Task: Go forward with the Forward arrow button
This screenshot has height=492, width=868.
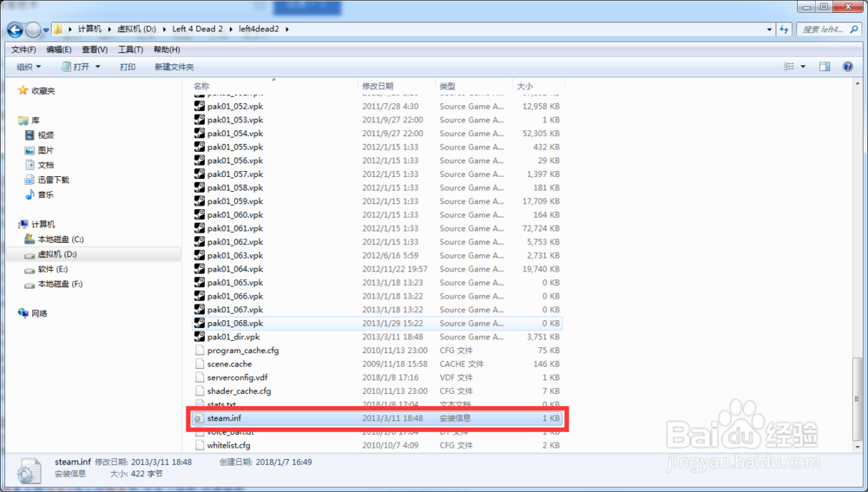Action: pyautogui.click(x=33, y=30)
